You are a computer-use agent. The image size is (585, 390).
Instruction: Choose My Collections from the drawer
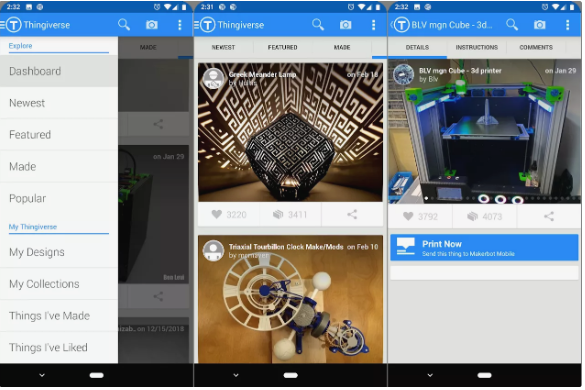59,284
